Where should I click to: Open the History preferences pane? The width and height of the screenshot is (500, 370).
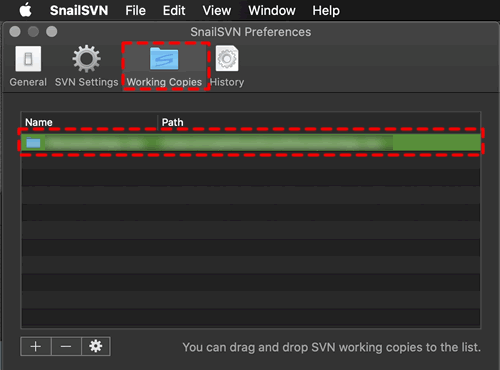[227, 67]
